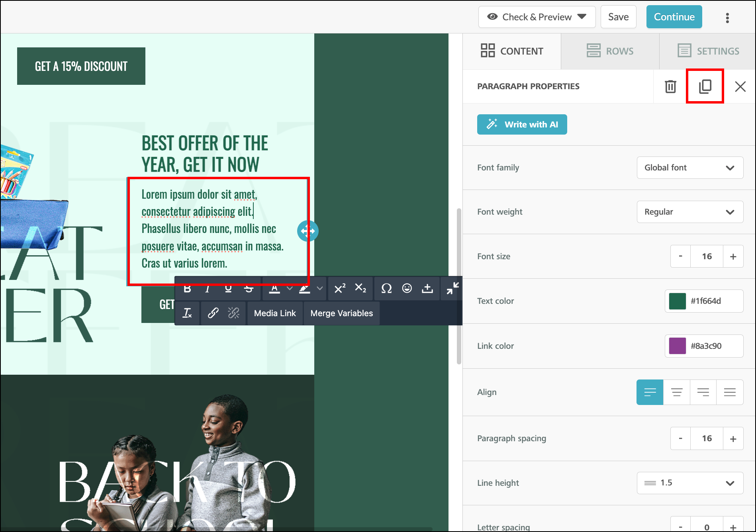Open the Text color swatch
Image resolution: width=756 pixels, height=532 pixels.
tap(677, 301)
